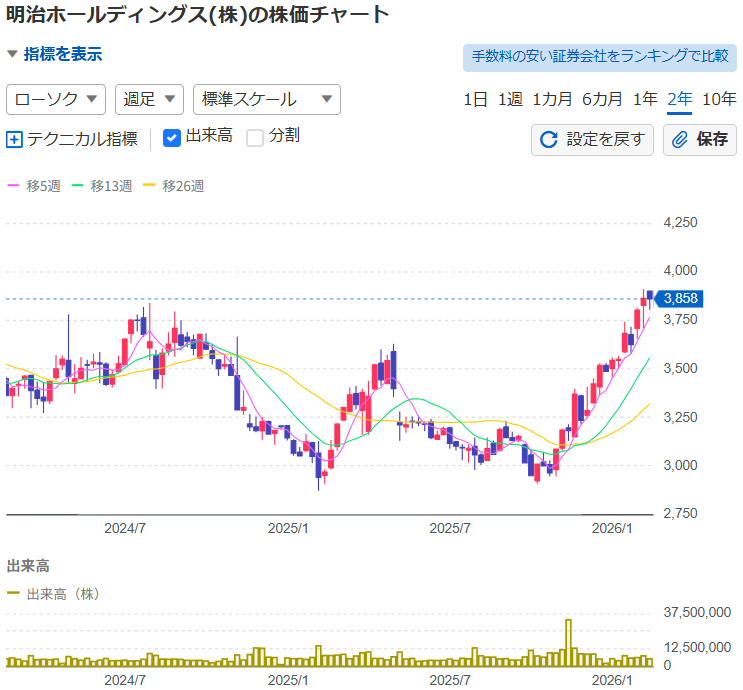The height and width of the screenshot is (690, 743).
Task: Click the pink 移5週 legend swatch
Action: pos(14,186)
